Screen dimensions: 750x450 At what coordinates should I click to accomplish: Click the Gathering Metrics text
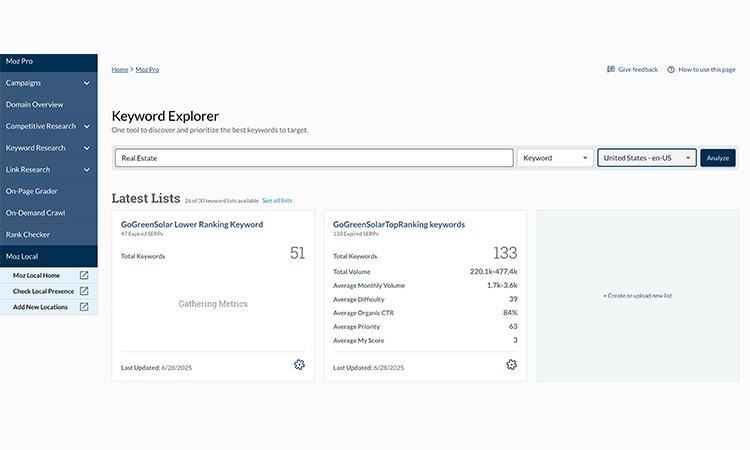(x=213, y=304)
